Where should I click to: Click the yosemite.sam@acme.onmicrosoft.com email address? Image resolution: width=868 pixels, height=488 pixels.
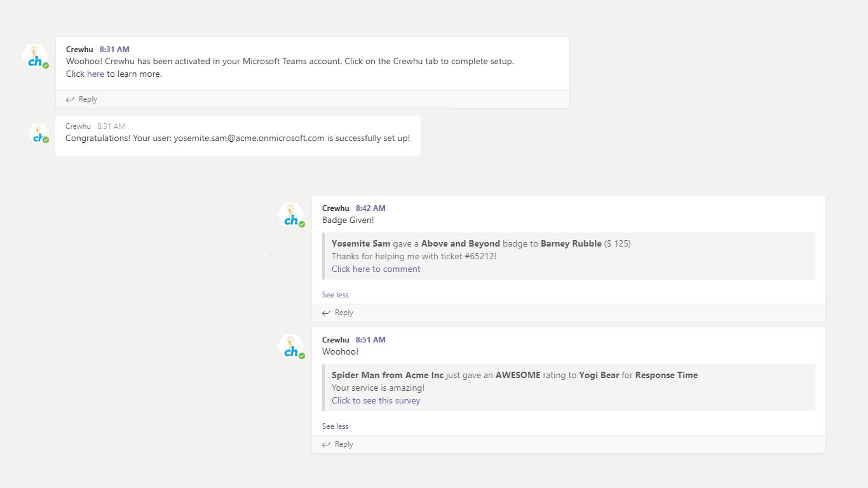point(249,138)
